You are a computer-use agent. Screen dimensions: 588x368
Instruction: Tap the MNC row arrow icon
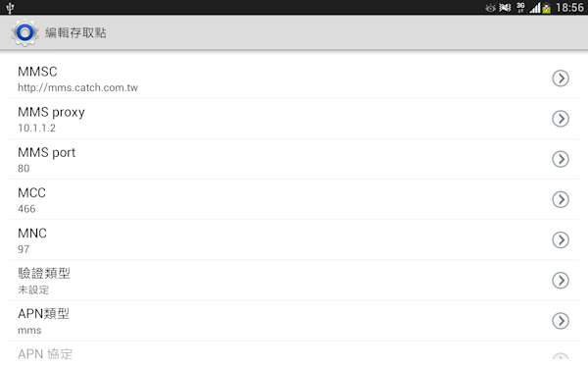561,240
